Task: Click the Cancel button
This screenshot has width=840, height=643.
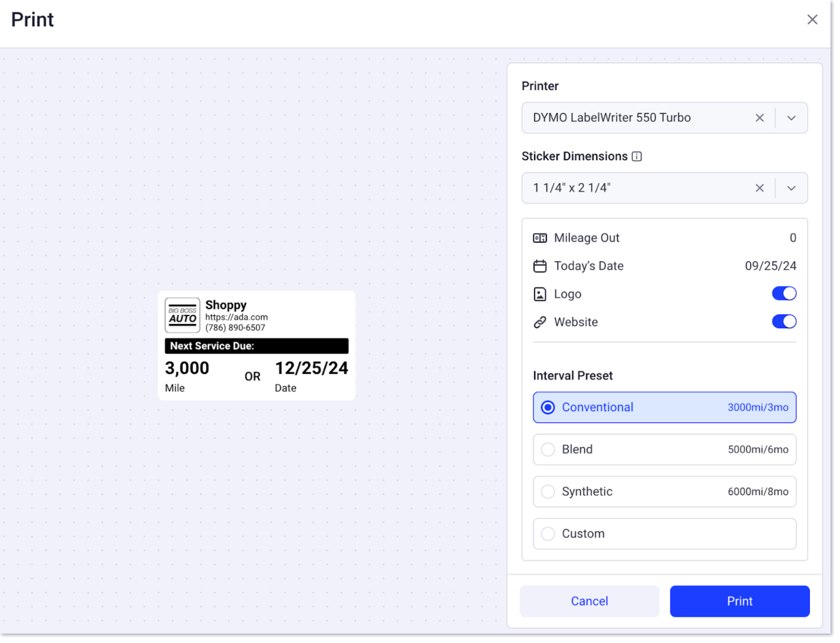Action: click(589, 601)
